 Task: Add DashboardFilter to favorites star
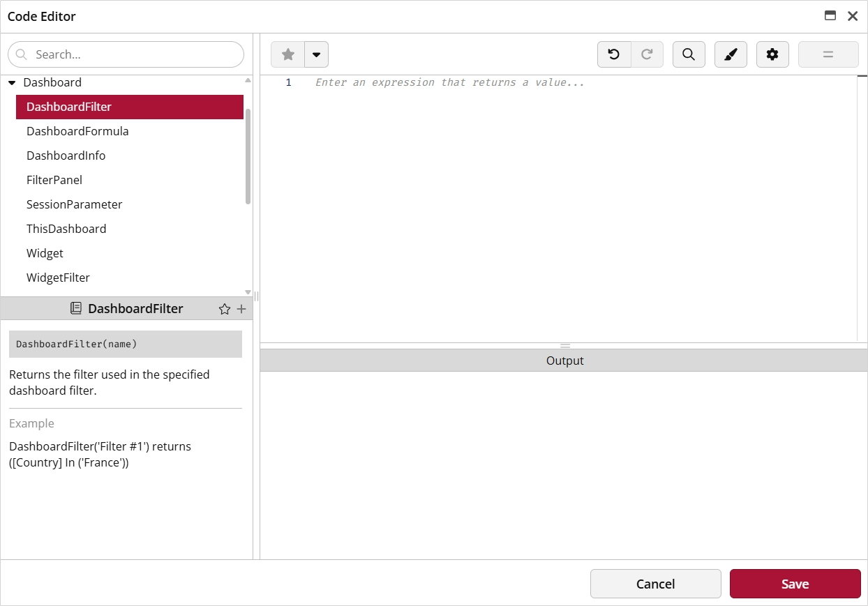[224, 309]
